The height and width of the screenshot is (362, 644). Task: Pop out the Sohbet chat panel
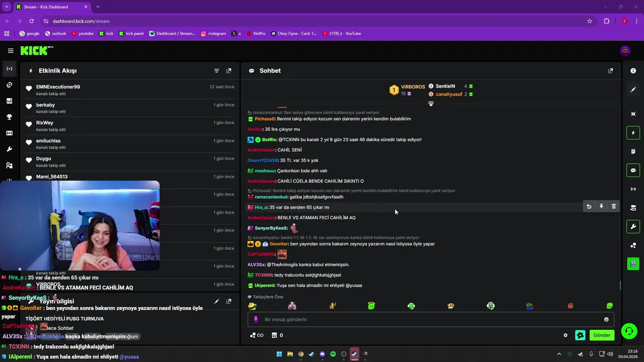point(610,71)
